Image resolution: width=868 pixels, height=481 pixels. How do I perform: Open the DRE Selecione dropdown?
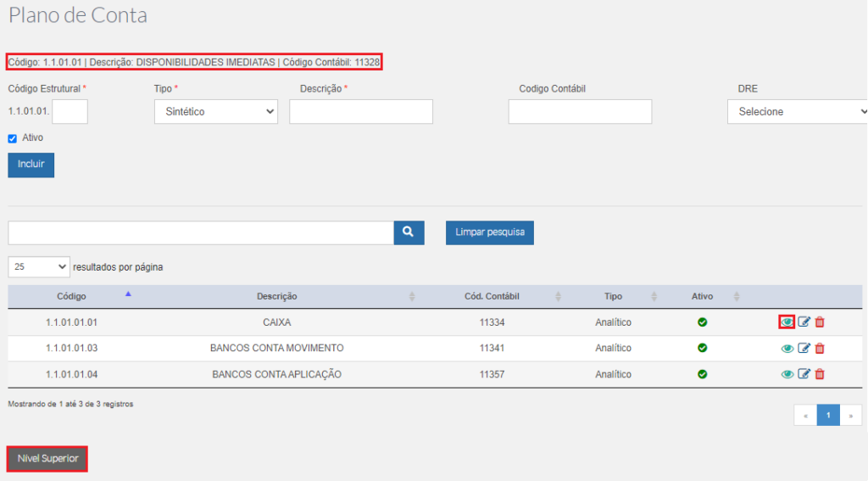(x=797, y=111)
